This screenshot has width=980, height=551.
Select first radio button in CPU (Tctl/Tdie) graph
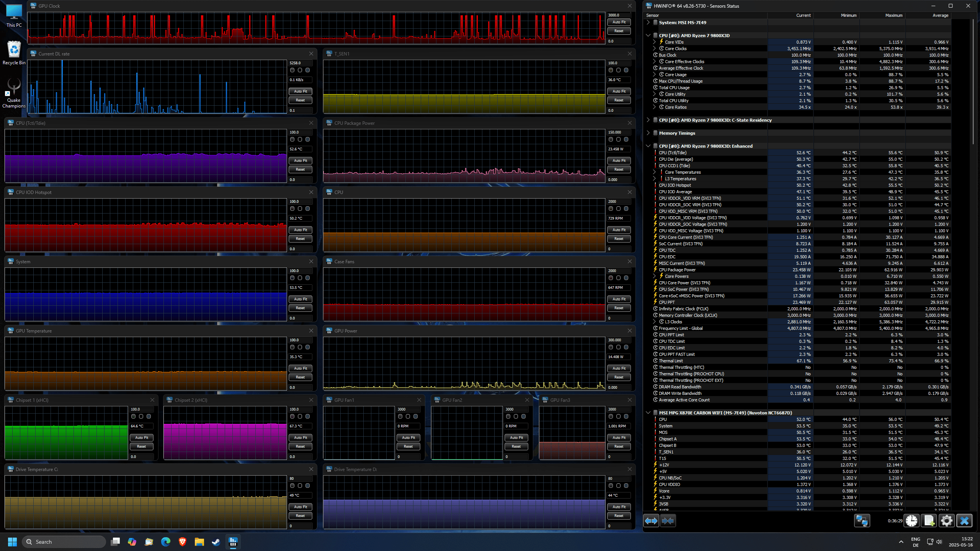(292, 140)
